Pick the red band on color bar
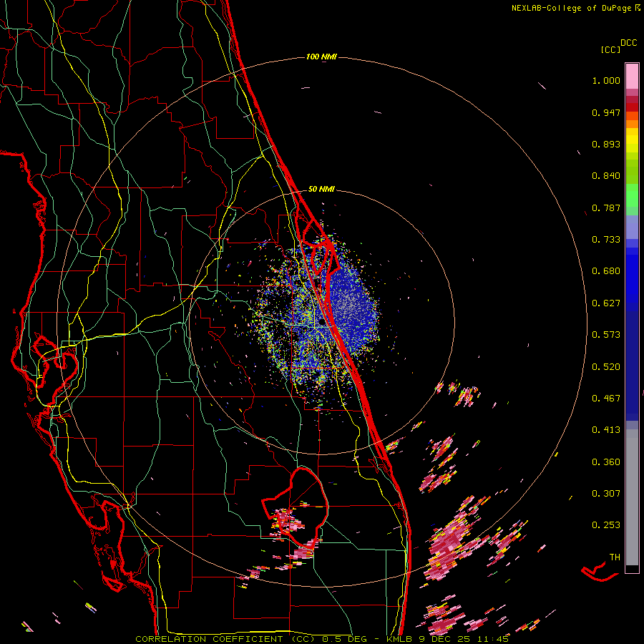 coord(632,107)
